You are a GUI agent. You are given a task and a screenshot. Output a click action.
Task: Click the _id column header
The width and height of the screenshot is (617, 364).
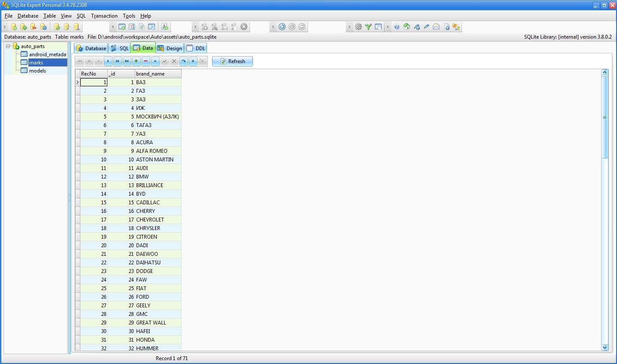click(x=121, y=73)
